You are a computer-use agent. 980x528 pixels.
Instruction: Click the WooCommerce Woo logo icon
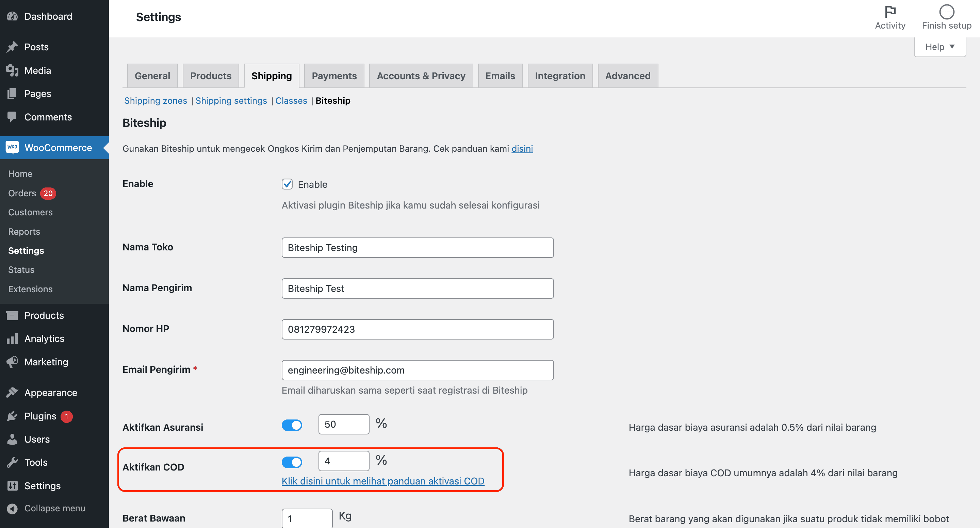pos(12,147)
